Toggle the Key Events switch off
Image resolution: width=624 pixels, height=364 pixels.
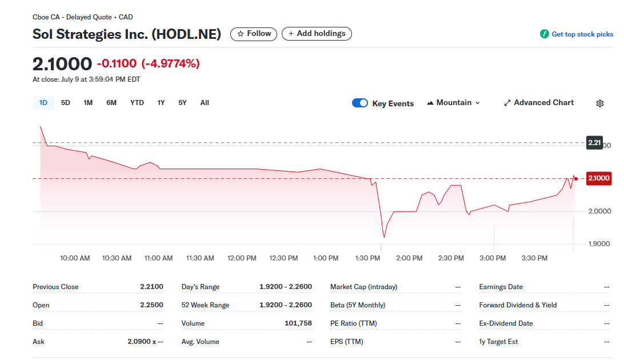pyautogui.click(x=360, y=103)
